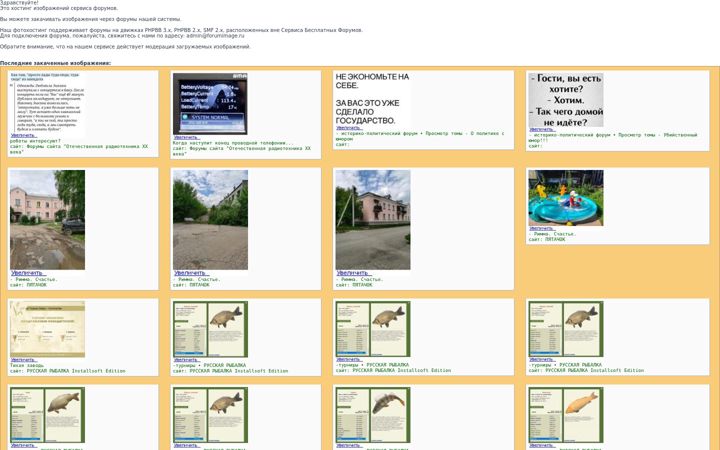Select the 'Убийственный юмор!!!' topic caption
720x450 pixels.
point(613,137)
